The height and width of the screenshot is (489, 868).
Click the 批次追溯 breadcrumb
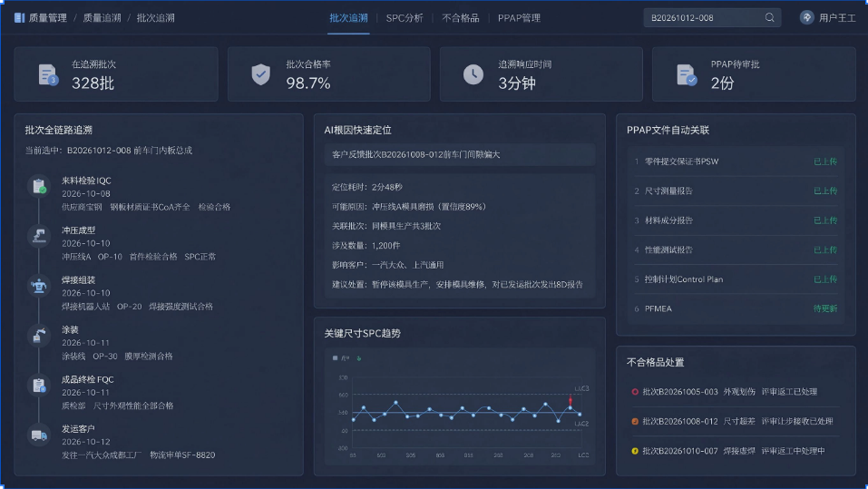156,18
